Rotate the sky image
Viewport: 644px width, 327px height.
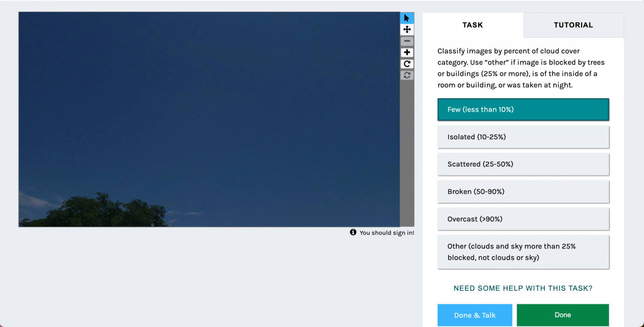[407, 64]
